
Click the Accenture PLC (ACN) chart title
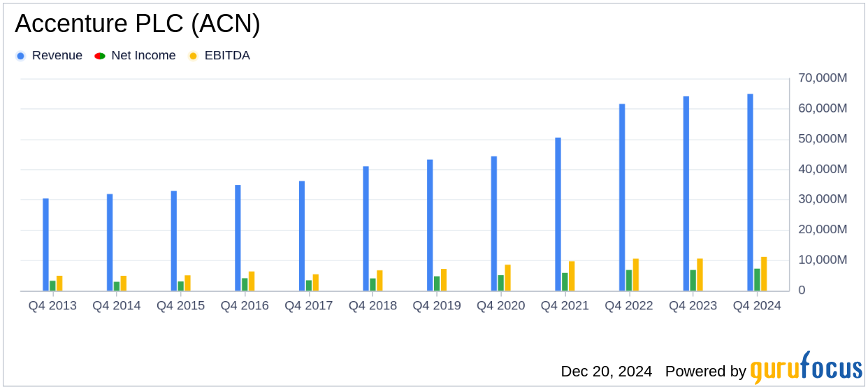click(138, 24)
